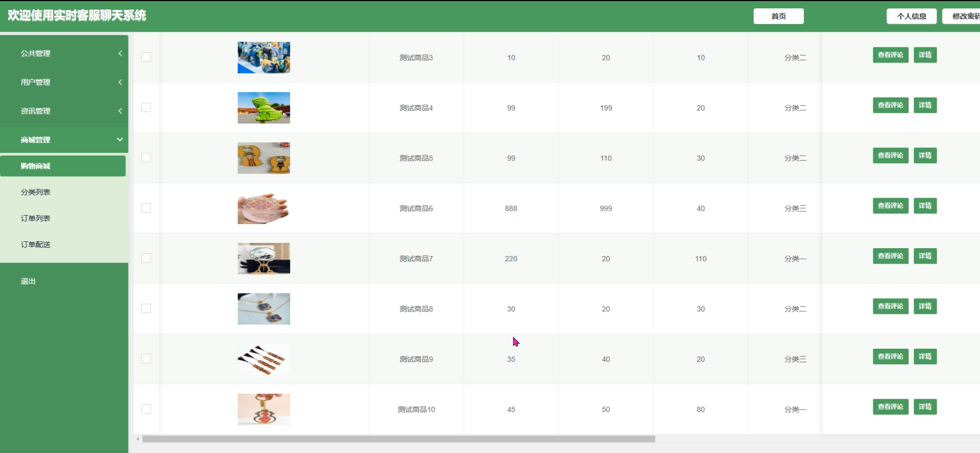Open details for 测试商品8

point(925,307)
